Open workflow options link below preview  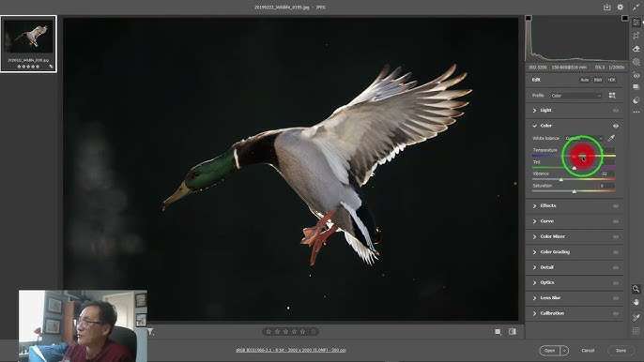pos(291,350)
